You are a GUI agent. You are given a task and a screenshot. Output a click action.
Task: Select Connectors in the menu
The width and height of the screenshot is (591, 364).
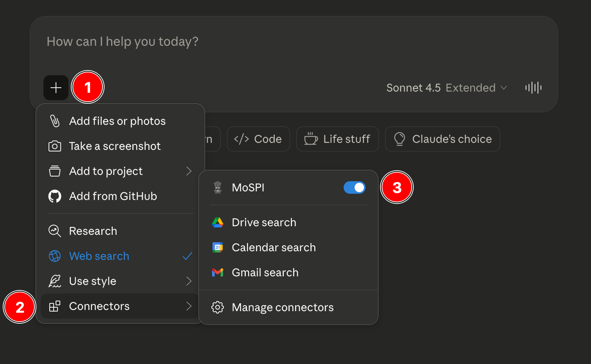pyautogui.click(x=99, y=306)
